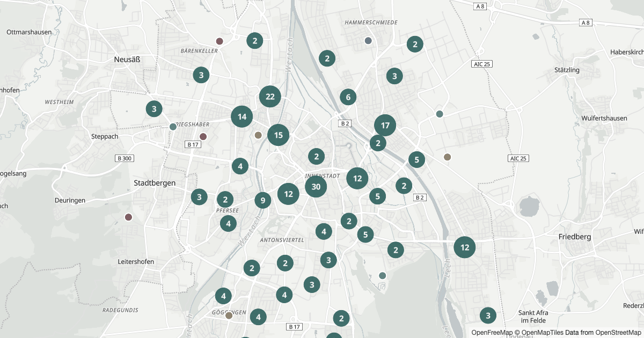Open the 30 cluster at Innenstadt
This screenshot has height=338, width=644.
(x=316, y=186)
